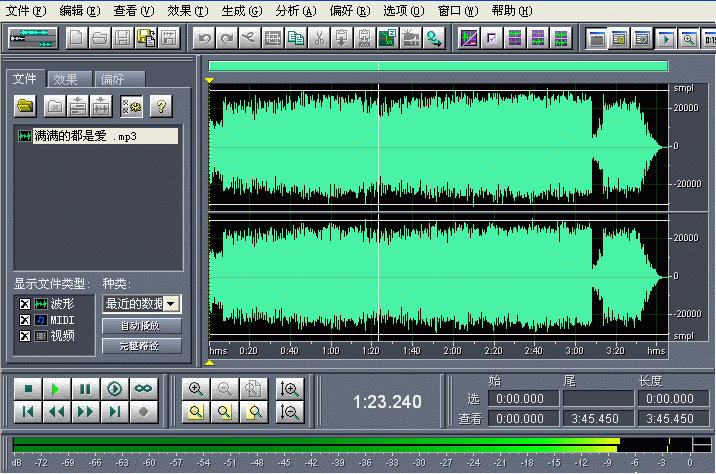Click the vertical zoom in icon
Image resolution: width=716 pixels, height=474 pixels.
(291, 389)
